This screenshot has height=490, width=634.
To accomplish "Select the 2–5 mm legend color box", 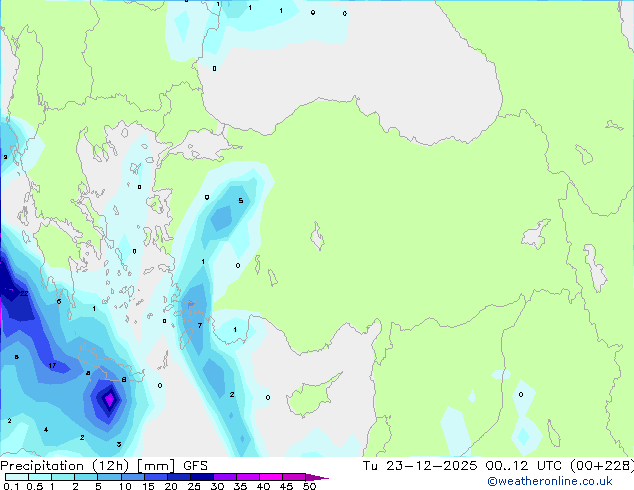I will click(x=86, y=477).
